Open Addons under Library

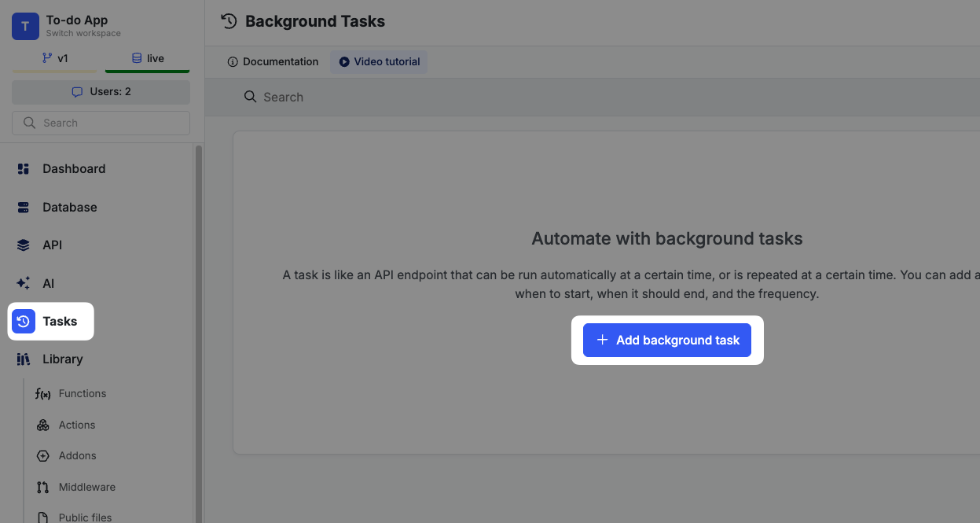point(78,456)
